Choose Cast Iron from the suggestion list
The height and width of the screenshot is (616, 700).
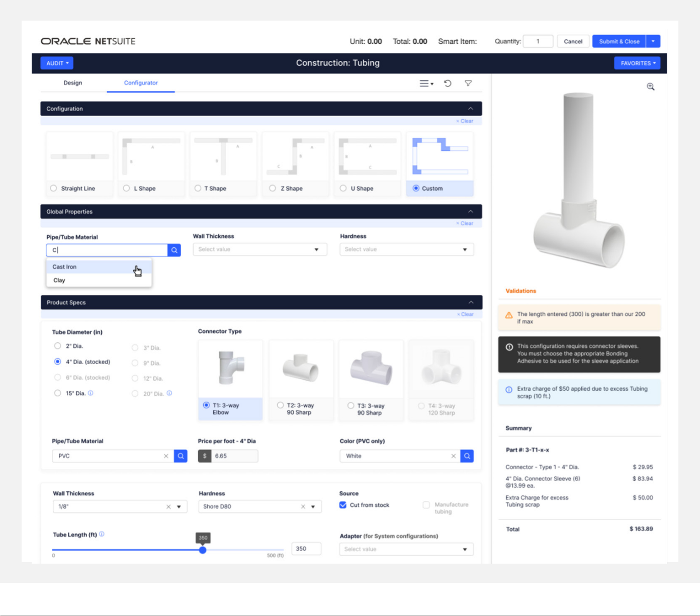point(65,267)
